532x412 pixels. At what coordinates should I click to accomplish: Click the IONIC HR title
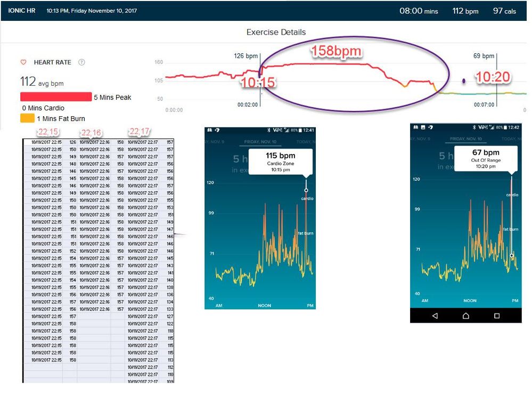[22, 11]
